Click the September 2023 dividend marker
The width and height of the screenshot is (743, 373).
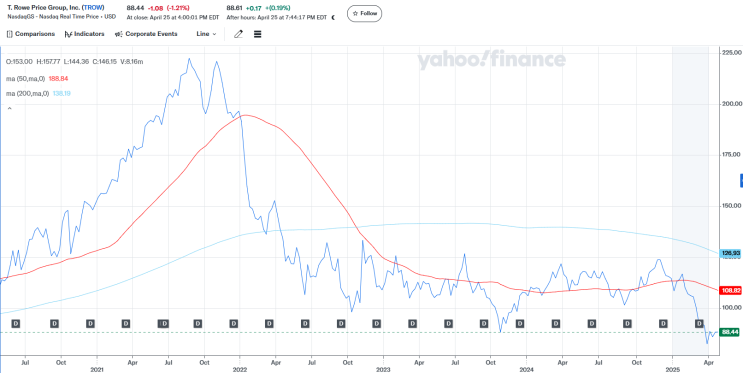coord(484,323)
